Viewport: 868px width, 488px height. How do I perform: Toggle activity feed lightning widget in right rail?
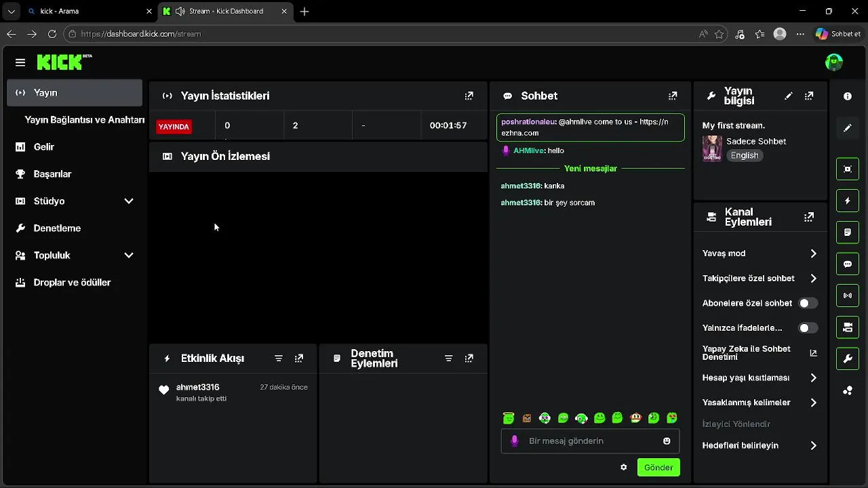[848, 201]
